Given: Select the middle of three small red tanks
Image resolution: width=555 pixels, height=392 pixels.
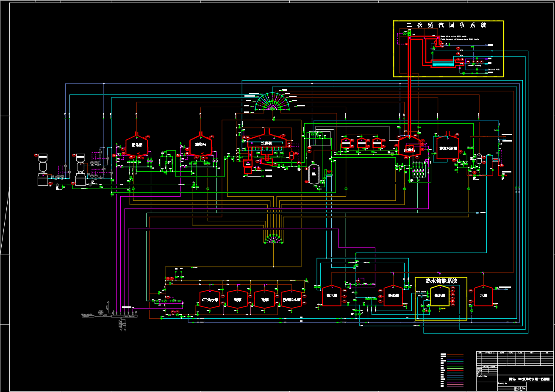Looking at the screenshot, I should [x=362, y=143].
